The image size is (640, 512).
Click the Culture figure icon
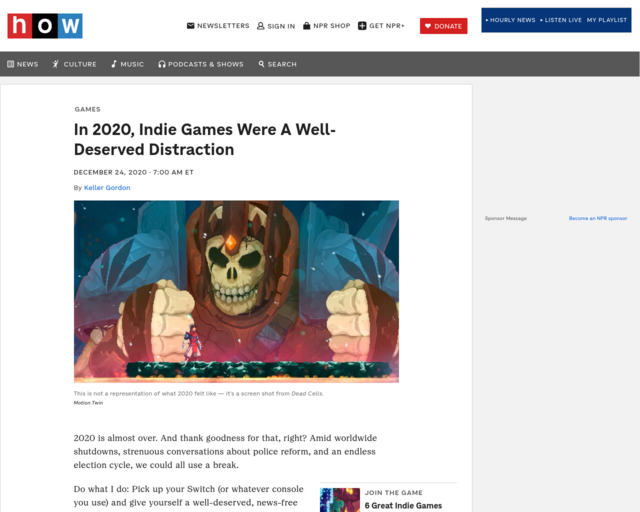click(56, 64)
